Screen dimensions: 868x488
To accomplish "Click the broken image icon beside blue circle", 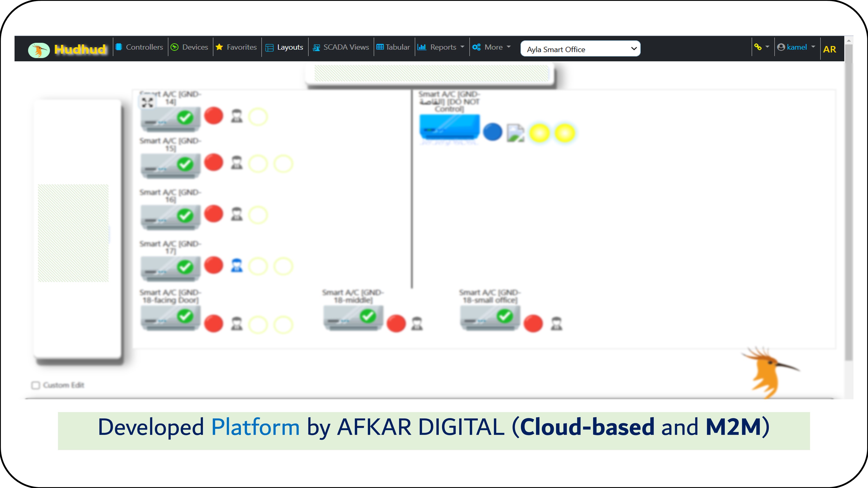I will pos(515,133).
